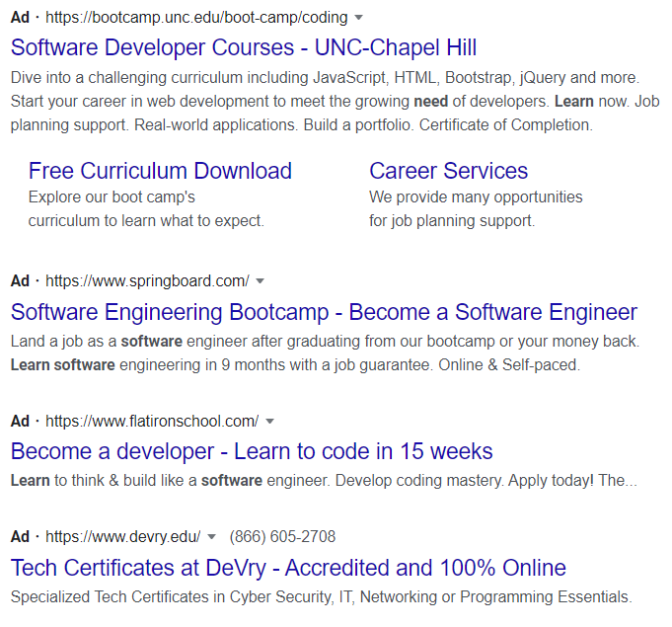Viewport: 672px width, 627px height.
Task: Expand dropdown arrow beside flatironschool.com URL
Action: pos(269,422)
